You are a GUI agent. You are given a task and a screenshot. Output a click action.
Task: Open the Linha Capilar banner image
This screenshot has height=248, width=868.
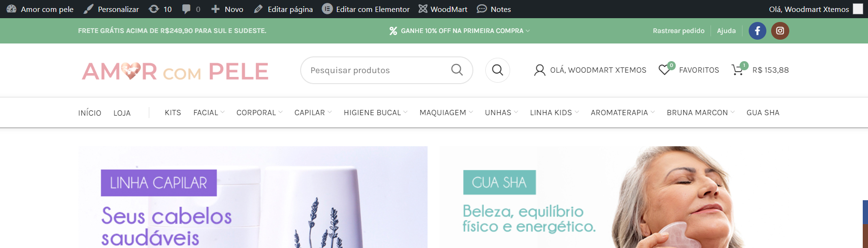(x=253, y=197)
